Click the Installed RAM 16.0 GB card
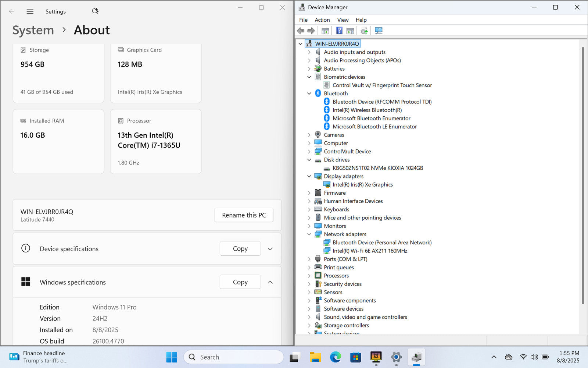588x368 pixels. click(x=58, y=141)
